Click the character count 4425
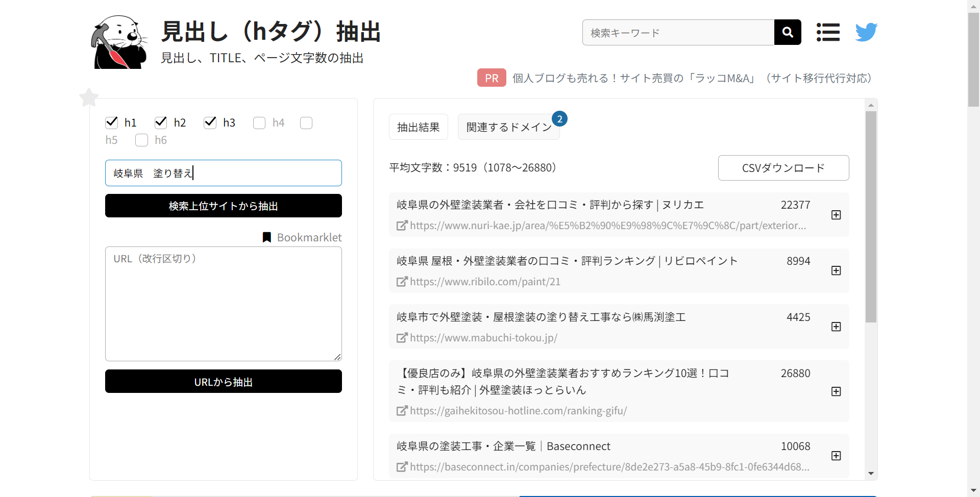Image resolution: width=980 pixels, height=497 pixels. [798, 317]
